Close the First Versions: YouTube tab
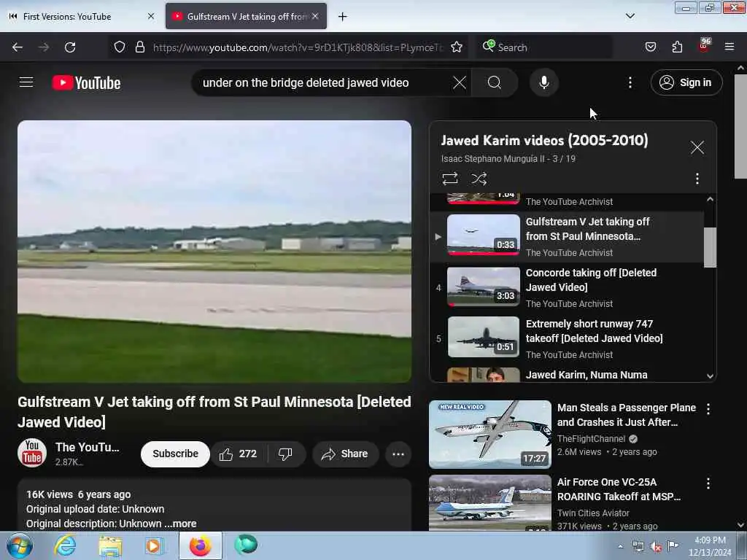Viewport: 747px width, 560px height. click(x=151, y=17)
